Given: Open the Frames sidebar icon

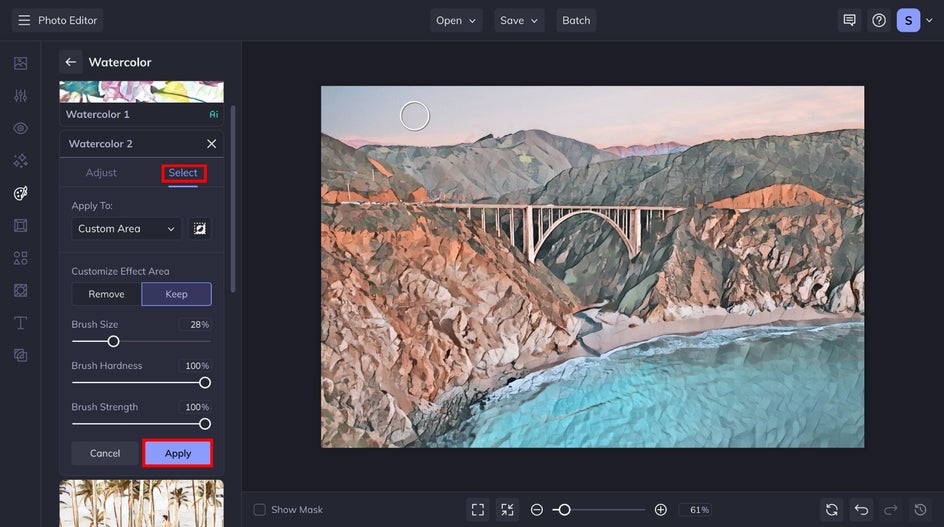Looking at the screenshot, I should tap(20, 225).
